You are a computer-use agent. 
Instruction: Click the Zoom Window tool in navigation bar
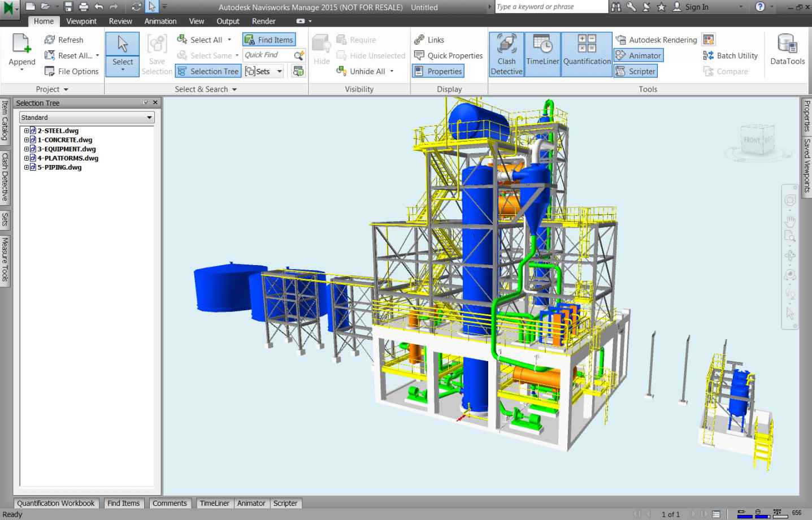point(790,236)
